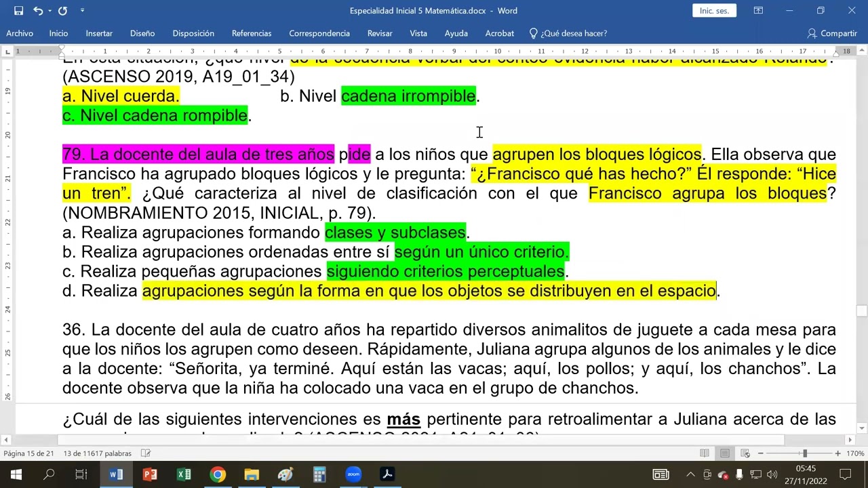Click the zoom slider handle

[805, 453]
